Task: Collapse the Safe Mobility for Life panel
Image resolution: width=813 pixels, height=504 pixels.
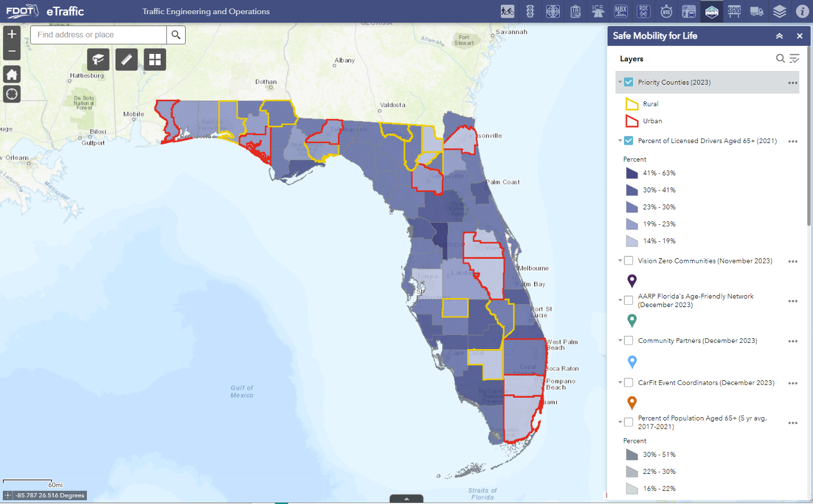Action: pyautogui.click(x=780, y=36)
